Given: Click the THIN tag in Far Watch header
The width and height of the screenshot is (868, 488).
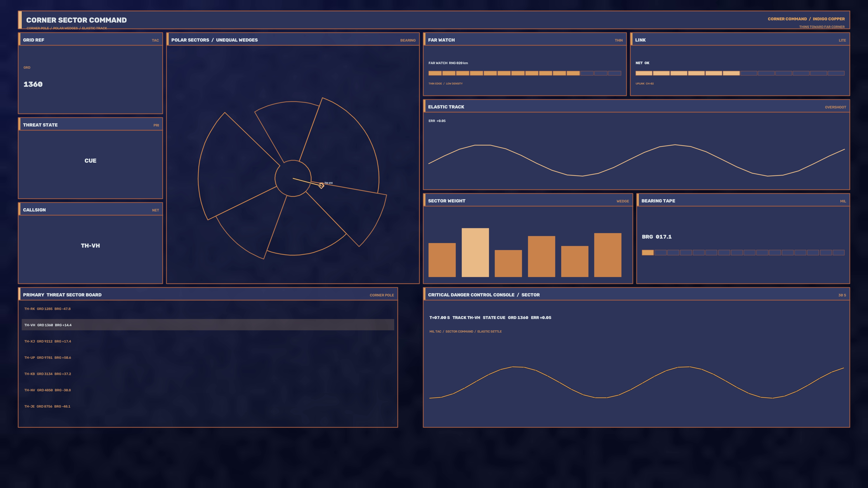Looking at the screenshot, I should tap(619, 40).
